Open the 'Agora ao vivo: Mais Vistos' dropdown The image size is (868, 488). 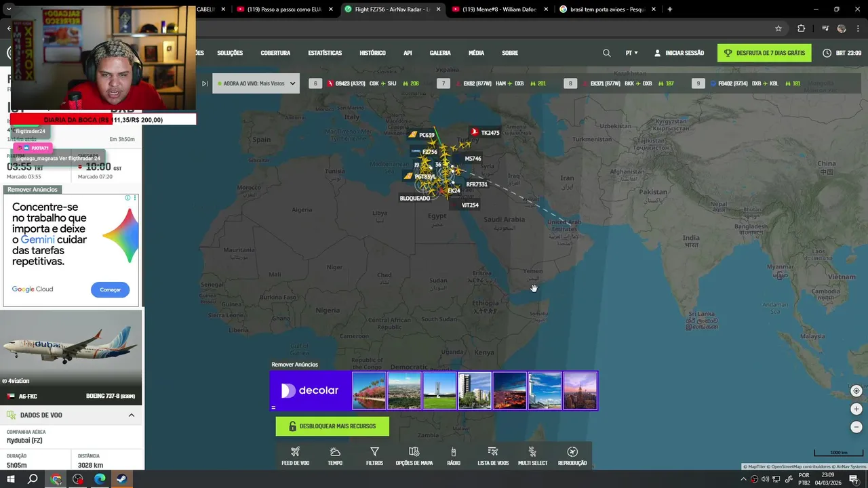pyautogui.click(x=256, y=83)
